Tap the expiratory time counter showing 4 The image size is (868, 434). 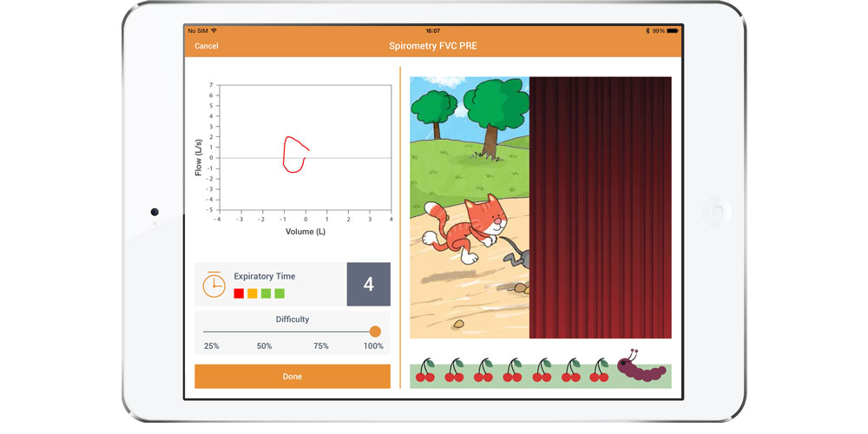coord(369,284)
